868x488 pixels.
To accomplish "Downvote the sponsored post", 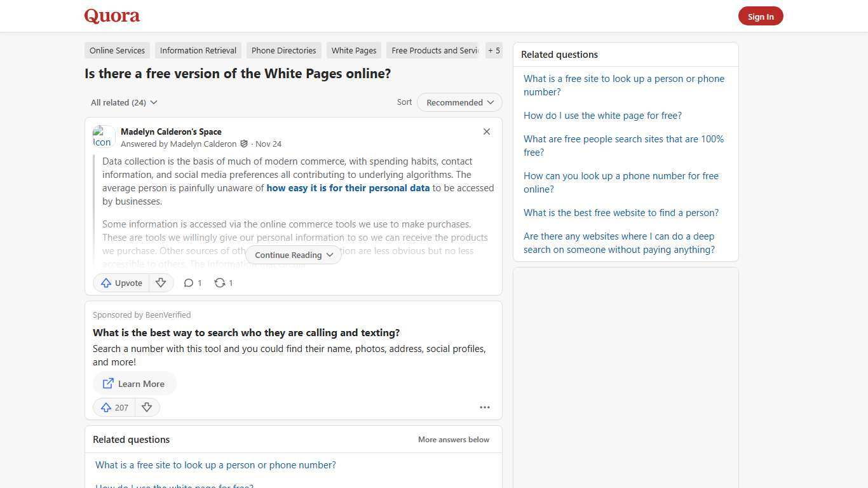I will click(x=147, y=407).
